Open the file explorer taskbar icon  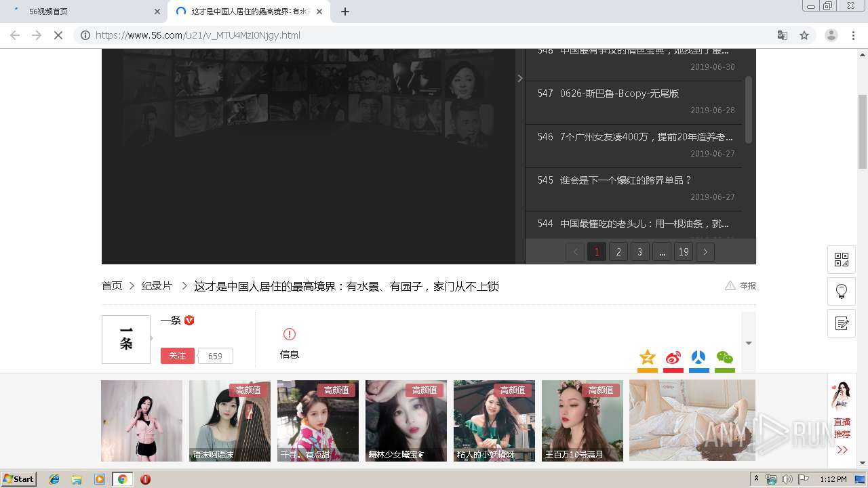point(77,479)
